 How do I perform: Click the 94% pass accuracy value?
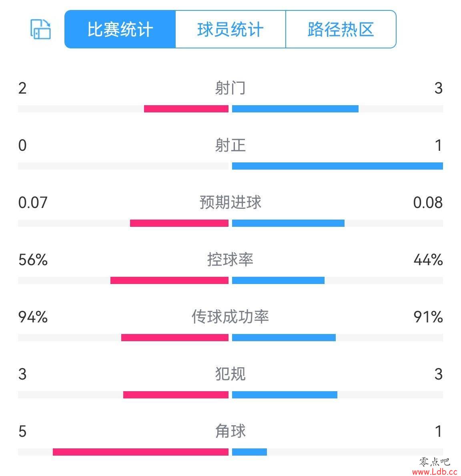33,317
